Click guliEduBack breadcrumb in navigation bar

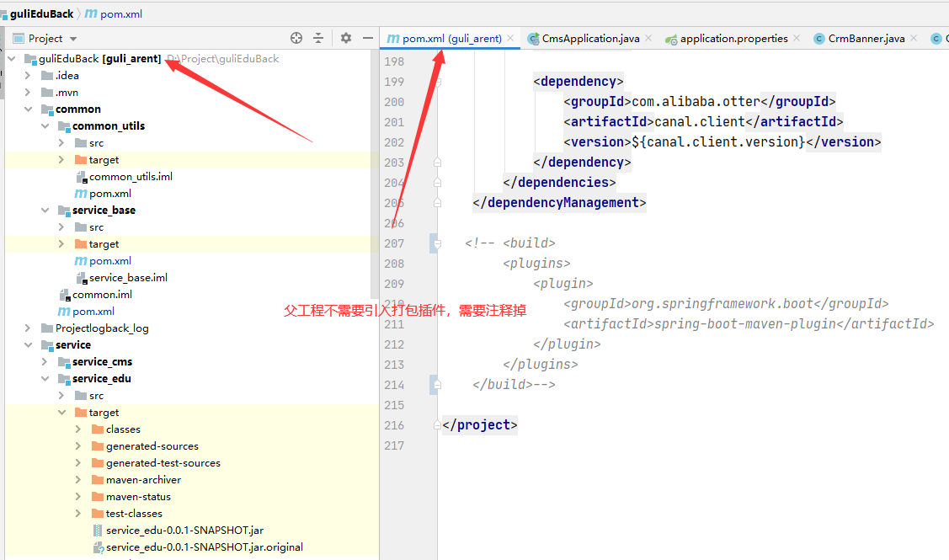pyautogui.click(x=41, y=13)
